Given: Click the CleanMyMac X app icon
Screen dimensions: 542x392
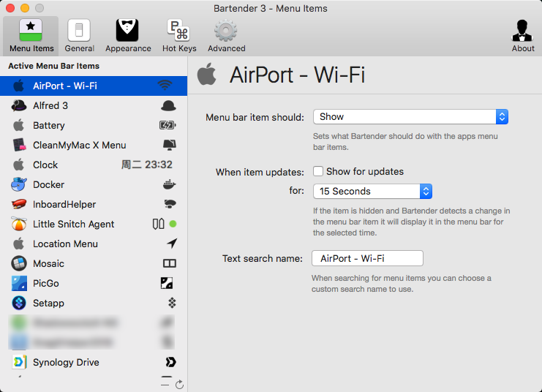Looking at the screenshot, I should (19, 145).
